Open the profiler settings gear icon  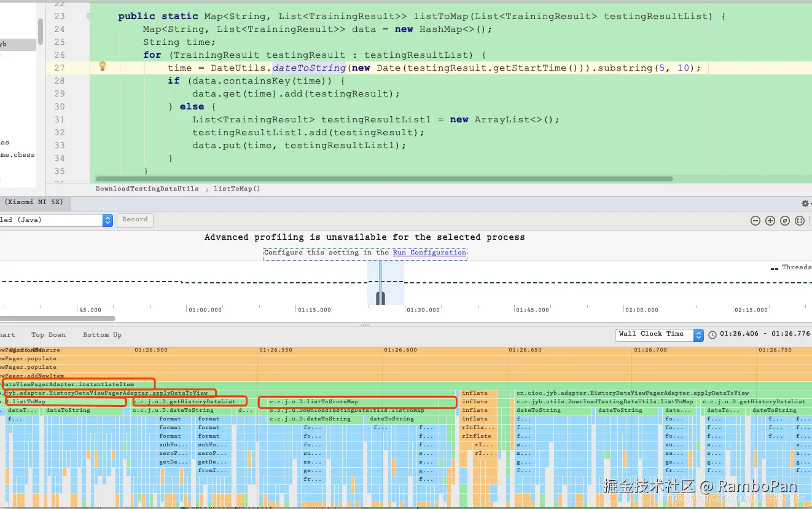(x=805, y=203)
